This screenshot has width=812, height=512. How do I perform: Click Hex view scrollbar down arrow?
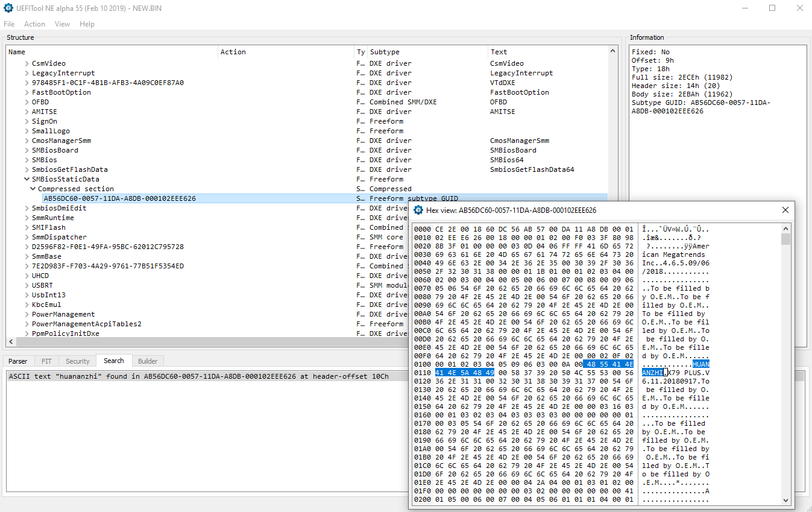click(x=785, y=501)
